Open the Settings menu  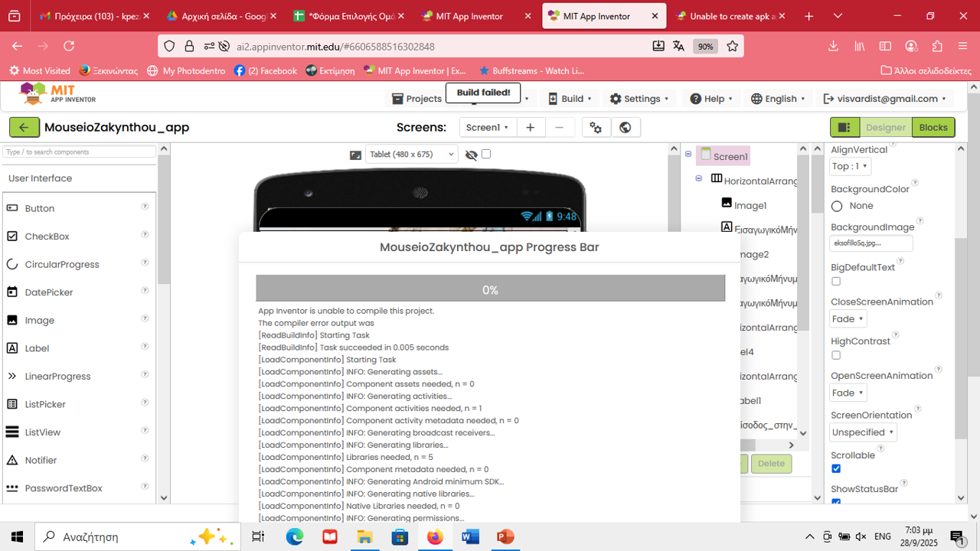[639, 99]
